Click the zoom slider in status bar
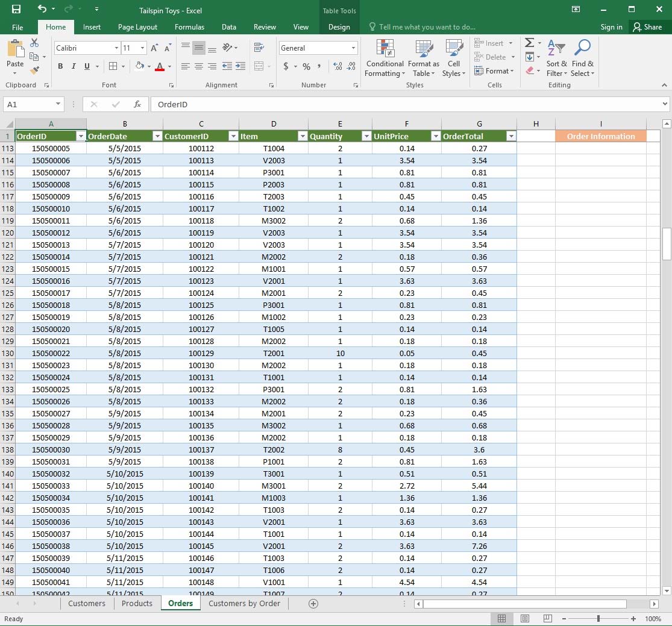This screenshot has height=626, width=672. (x=598, y=619)
